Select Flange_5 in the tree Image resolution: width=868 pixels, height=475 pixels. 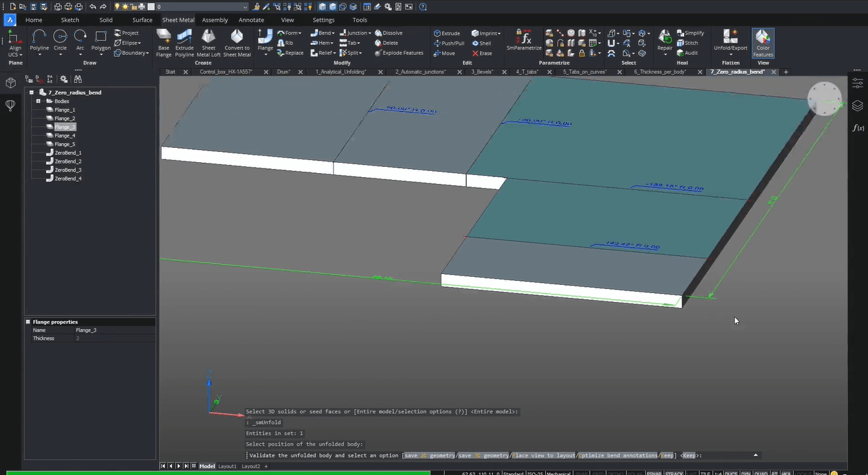click(64, 145)
